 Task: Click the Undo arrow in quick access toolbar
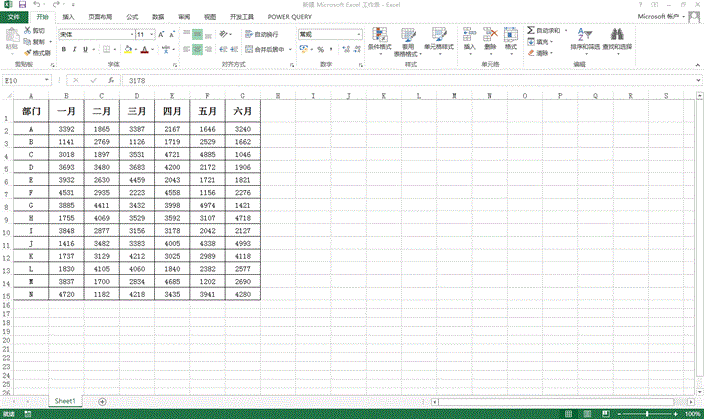tap(37, 5)
